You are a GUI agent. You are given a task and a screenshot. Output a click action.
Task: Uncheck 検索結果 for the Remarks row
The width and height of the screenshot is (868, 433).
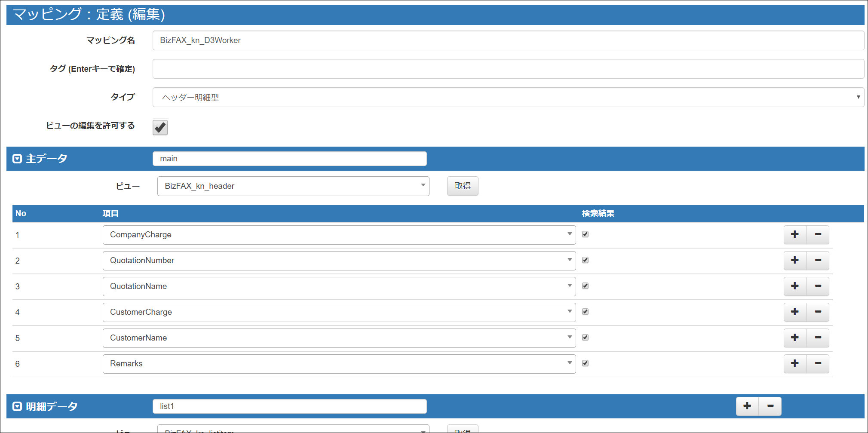pos(585,363)
